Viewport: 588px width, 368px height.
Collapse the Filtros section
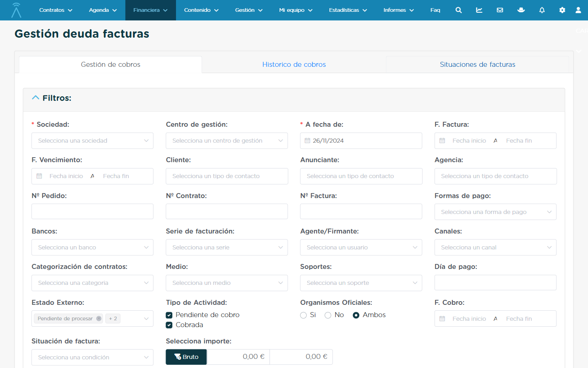pos(35,98)
